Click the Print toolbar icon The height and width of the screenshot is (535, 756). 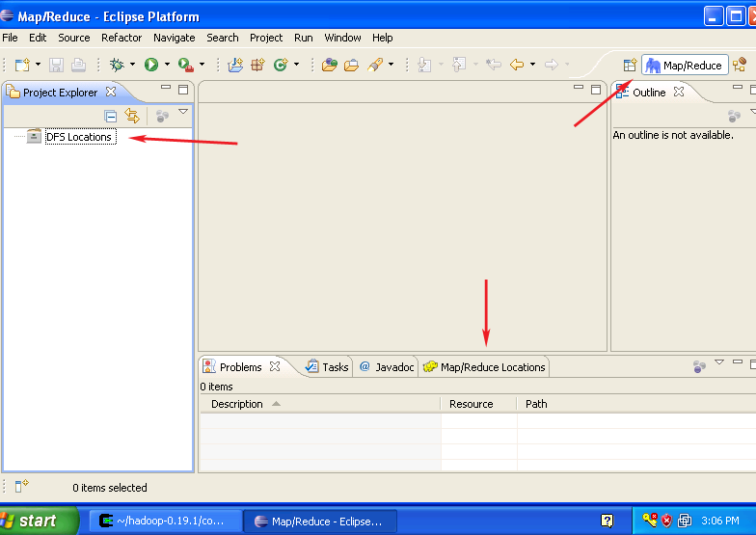[79, 65]
